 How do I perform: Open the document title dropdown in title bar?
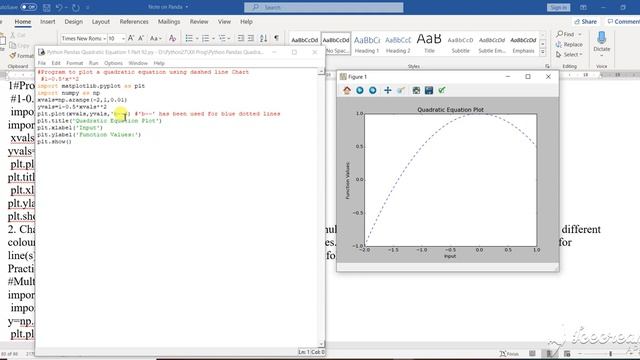pos(187,7)
